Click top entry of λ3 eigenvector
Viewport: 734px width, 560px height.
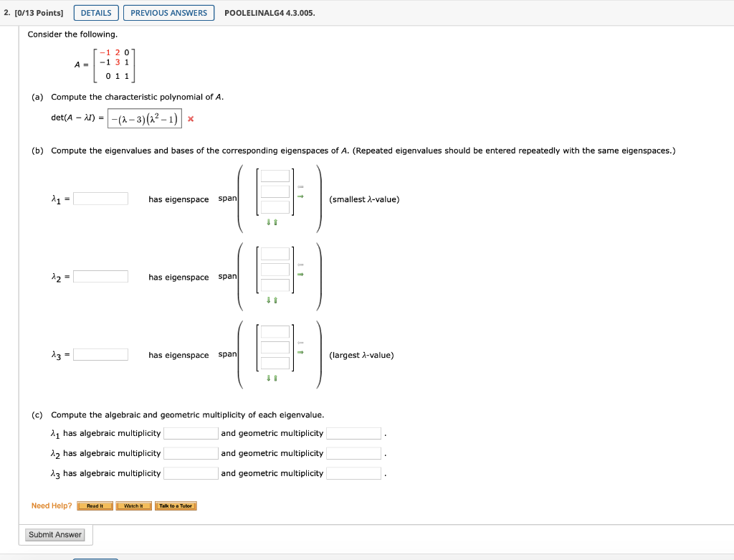pos(275,332)
